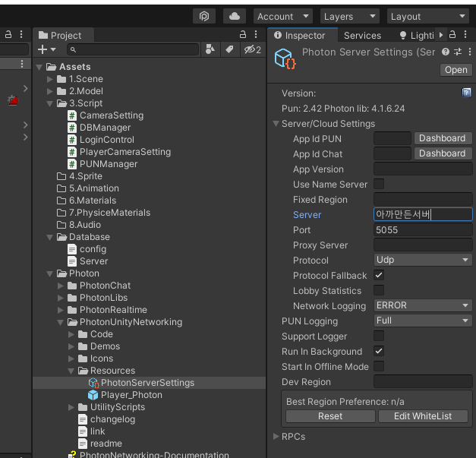This screenshot has width=476, height=458.
Task: Expand the PhotonChat folder
Action: click(x=61, y=286)
